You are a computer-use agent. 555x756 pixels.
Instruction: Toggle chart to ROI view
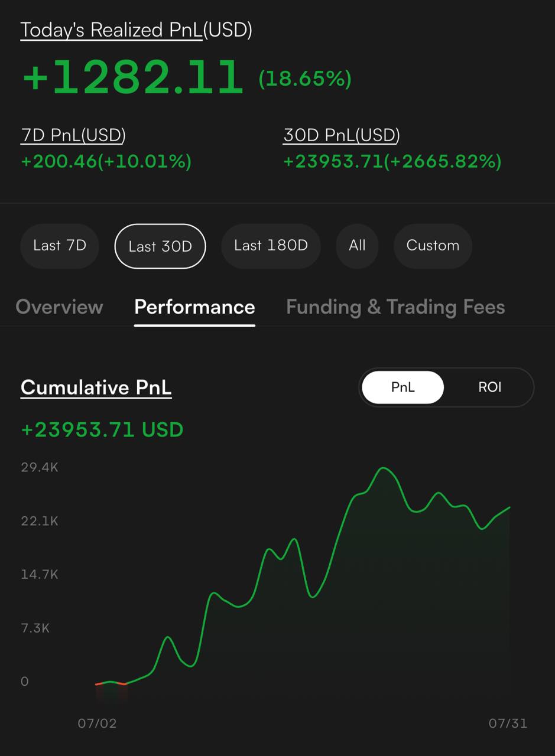(x=489, y=387)
